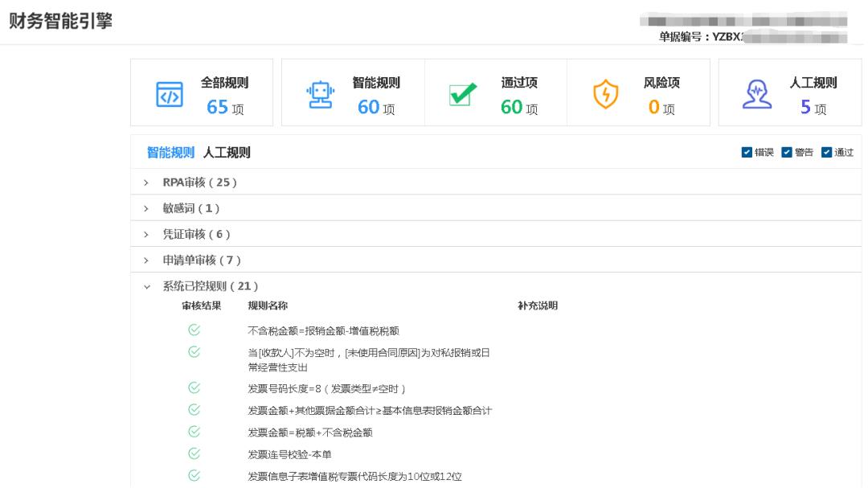868x488 pixels.
Task: Click the purple person icon for 人工规则
Action: point(756,94)
